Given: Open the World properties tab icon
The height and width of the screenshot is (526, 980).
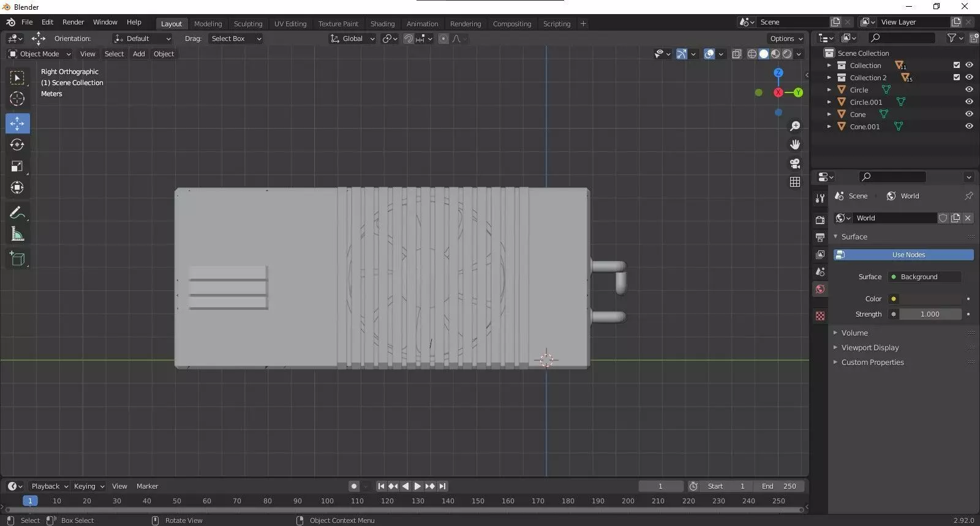Looking at the screenshot, I should point(820,289).
